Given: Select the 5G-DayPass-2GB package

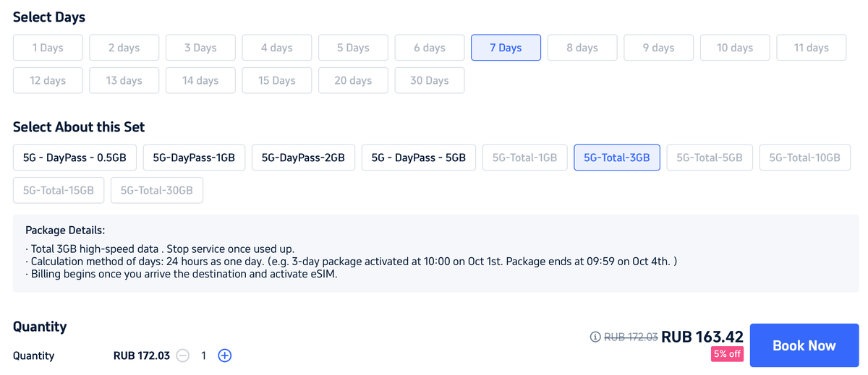Looking at the screenshot, I should [x=303, y=158].
